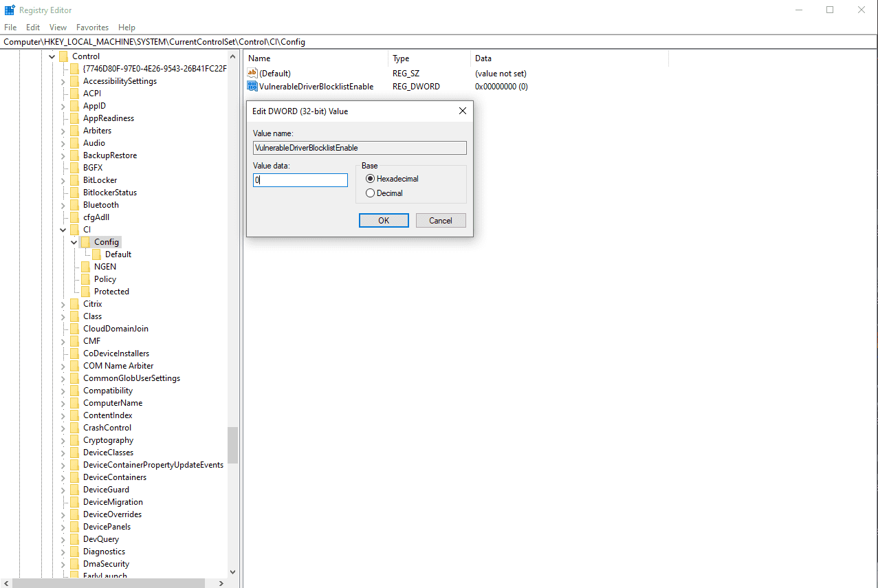Click the Cryptography folder icon
The height and width of the screenshot is (588, 878).
74,440
